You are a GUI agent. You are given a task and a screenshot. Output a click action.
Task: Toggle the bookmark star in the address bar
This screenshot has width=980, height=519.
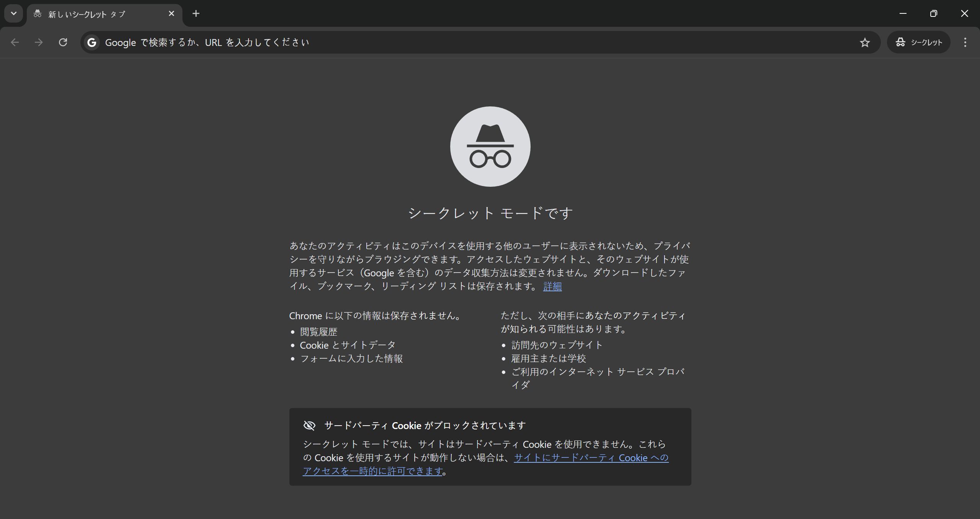point(865,42)
